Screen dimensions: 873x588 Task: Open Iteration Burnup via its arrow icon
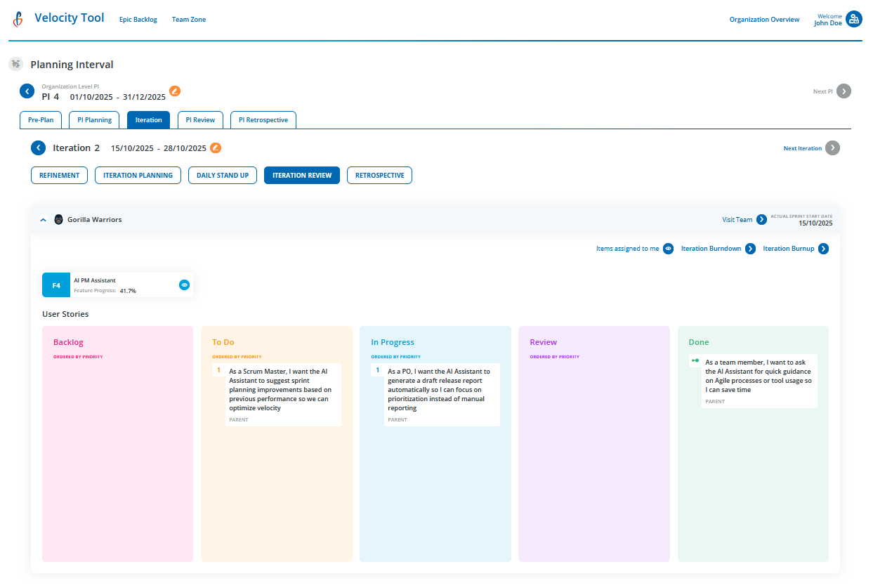[824, 248]
